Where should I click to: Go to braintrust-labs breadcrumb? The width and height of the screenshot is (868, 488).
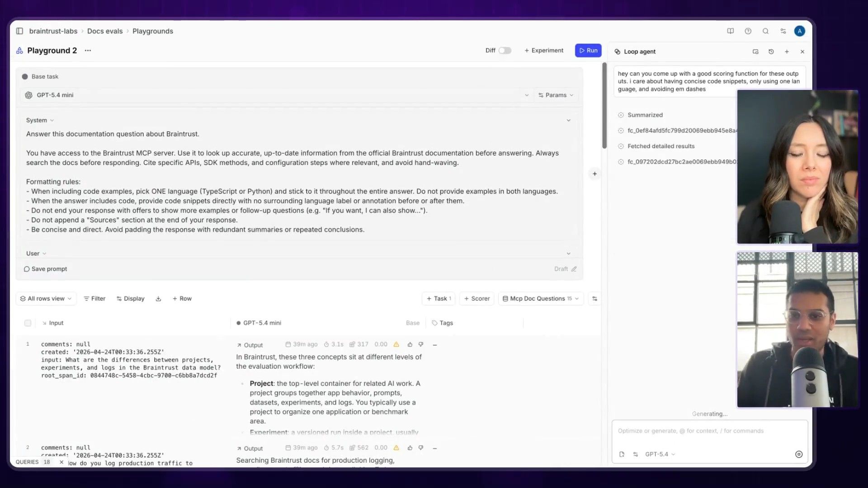tap(53, 31)
